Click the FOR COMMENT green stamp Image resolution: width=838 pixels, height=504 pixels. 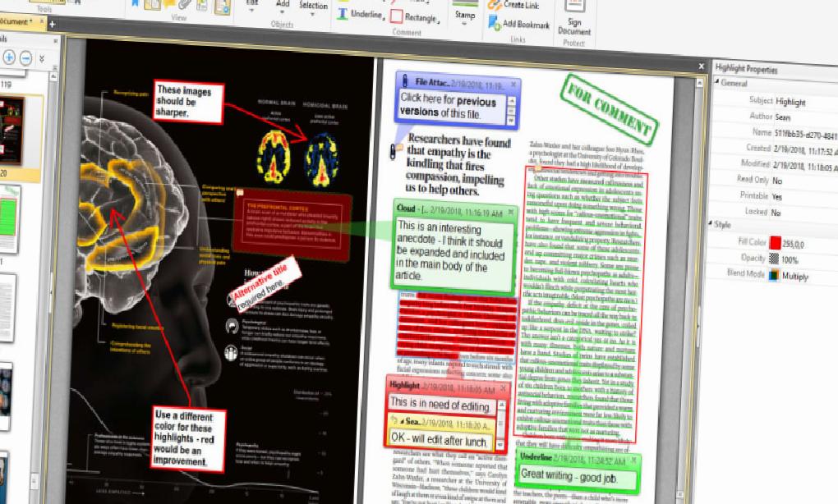click(610, 109)
